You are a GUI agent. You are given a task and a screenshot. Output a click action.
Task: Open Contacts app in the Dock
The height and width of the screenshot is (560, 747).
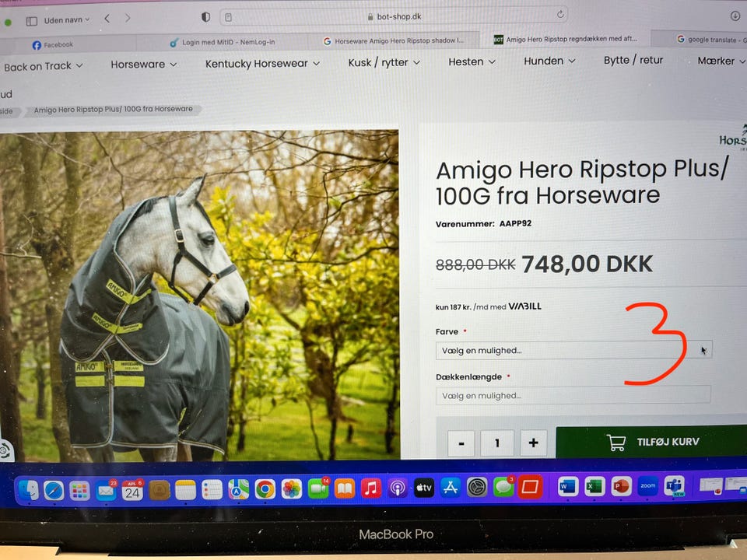[x=159, y=490]
